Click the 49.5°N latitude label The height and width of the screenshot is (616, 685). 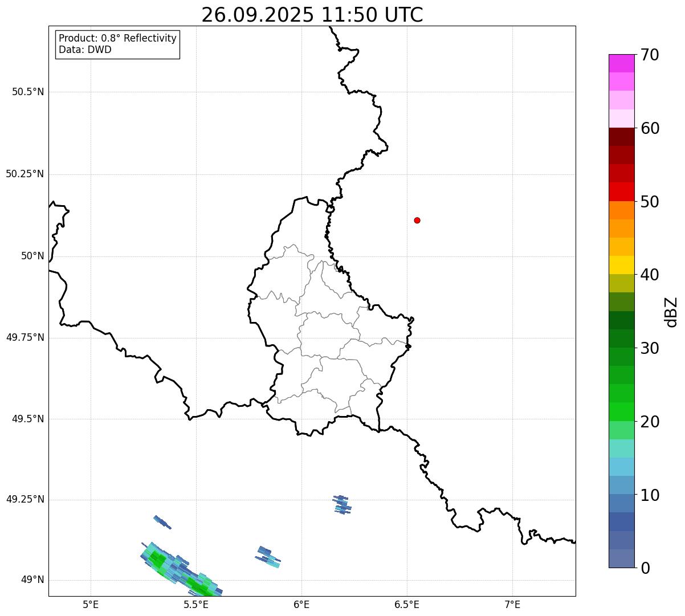pos(28,419)
